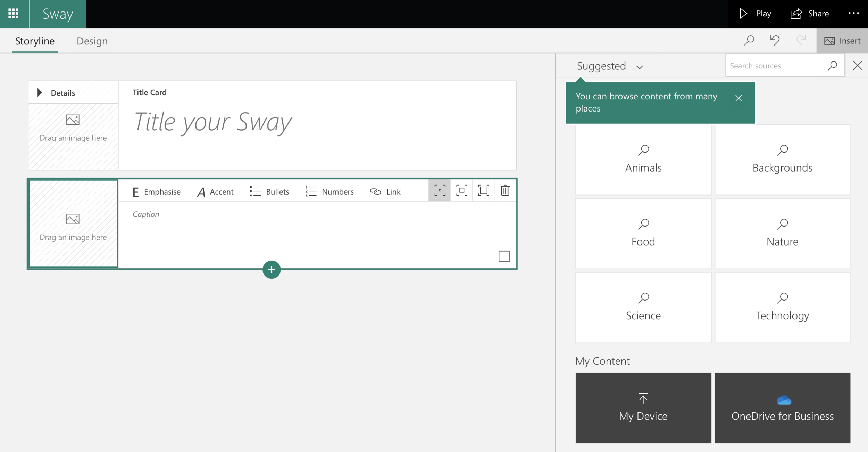This screenshot has height=452, width=868.
Task: Tick the card selection checkbox
Action: (504, 256)
